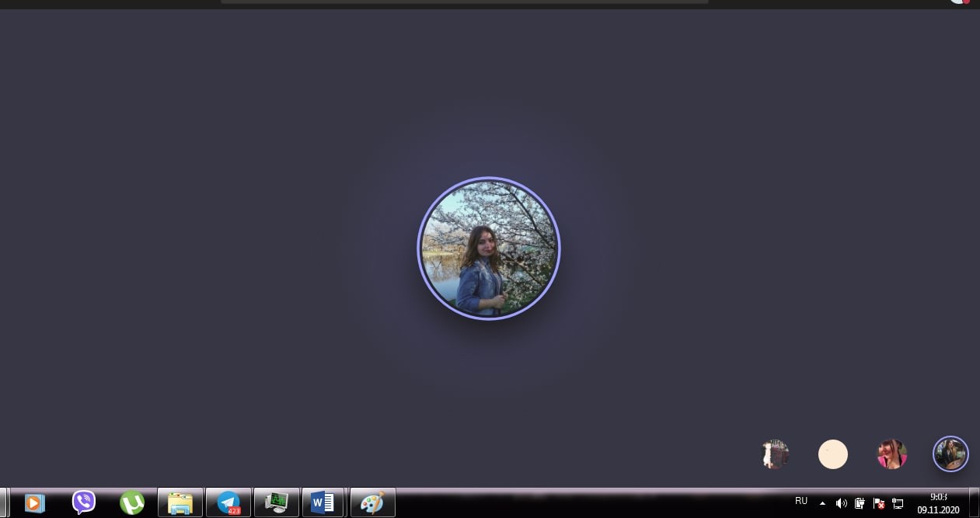Select the plain beige participant avatar

pyautogui.click(x=833, y=454)
